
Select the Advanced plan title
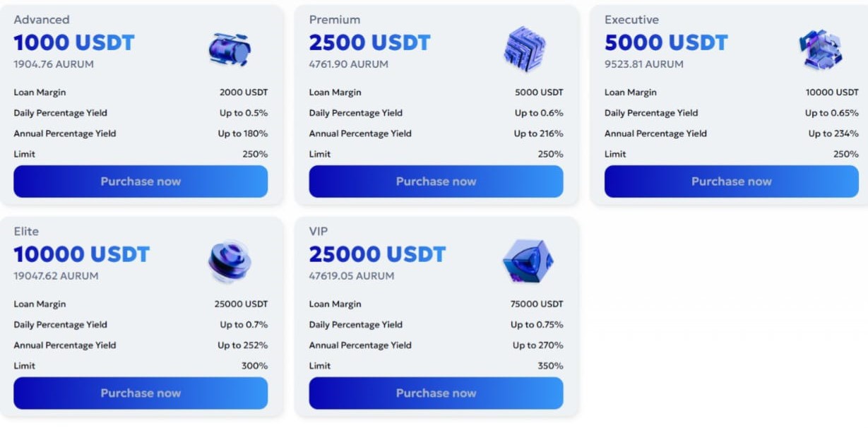42,20
